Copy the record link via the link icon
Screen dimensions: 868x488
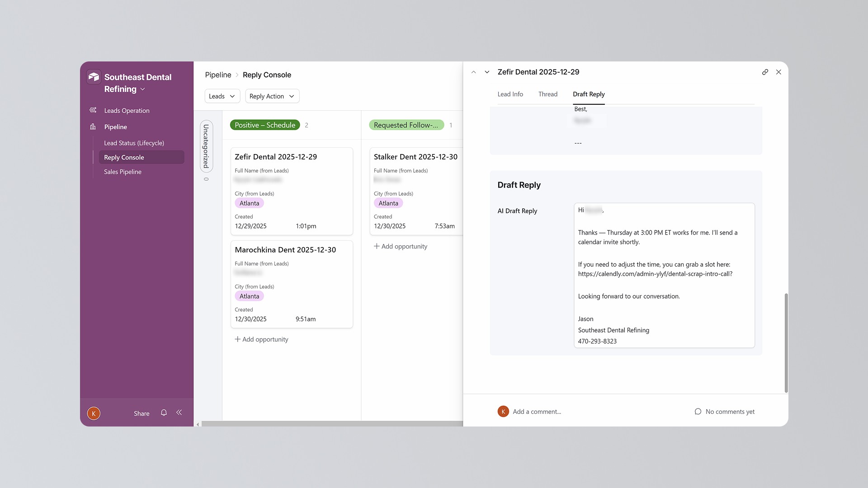[x=765, y=72]
